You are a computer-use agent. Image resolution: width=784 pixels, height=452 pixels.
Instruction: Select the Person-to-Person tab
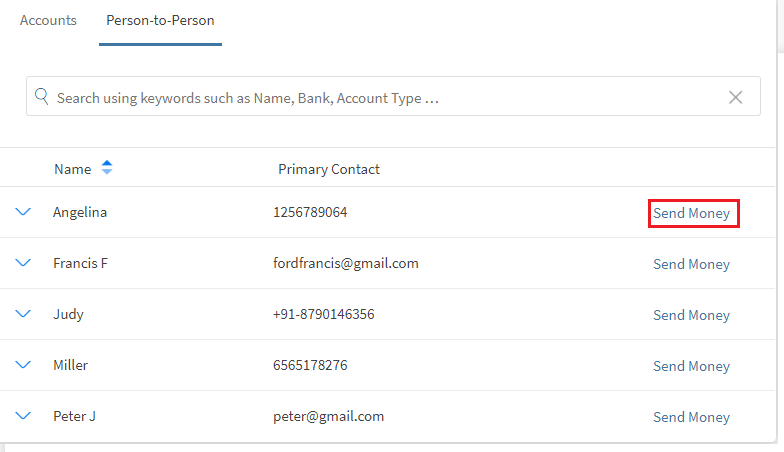[x=160, y=20]
